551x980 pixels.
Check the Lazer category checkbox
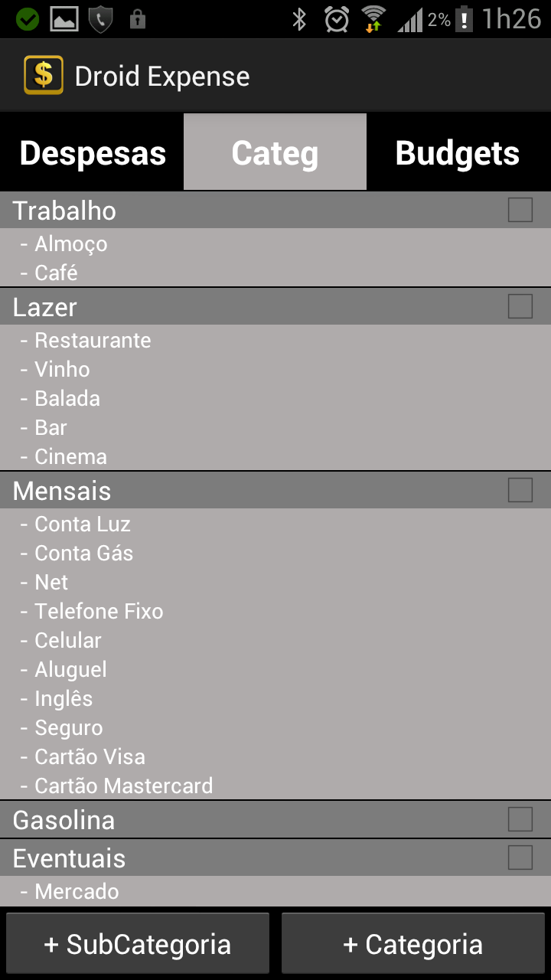coord(520,306)
